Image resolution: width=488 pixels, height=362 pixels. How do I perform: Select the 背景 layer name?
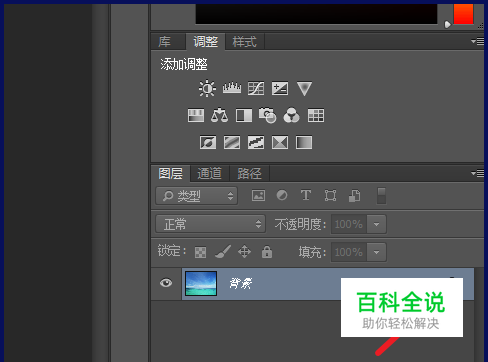(241, 283)
